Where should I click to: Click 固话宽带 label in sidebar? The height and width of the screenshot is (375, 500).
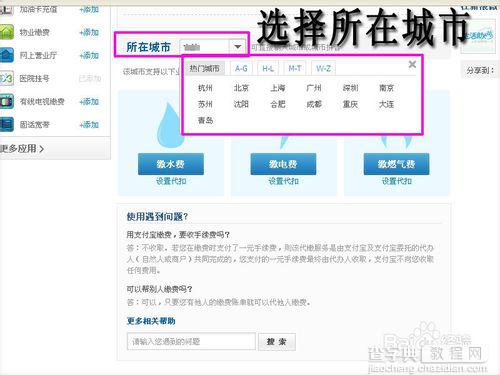tap(35, 125)
